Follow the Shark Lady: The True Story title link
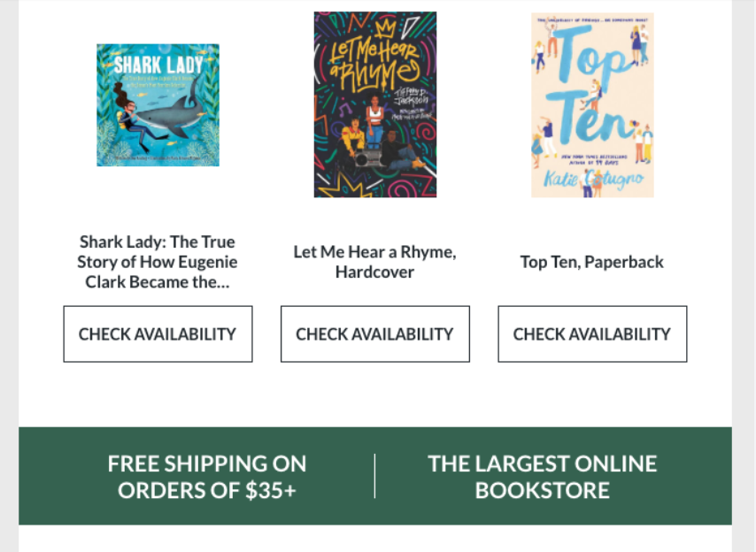 pyautogui.click(x=158, y=262)
